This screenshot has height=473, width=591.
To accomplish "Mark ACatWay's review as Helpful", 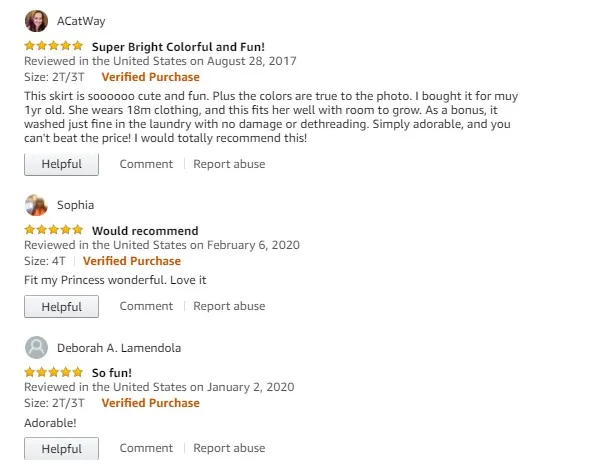I will 61,164.
